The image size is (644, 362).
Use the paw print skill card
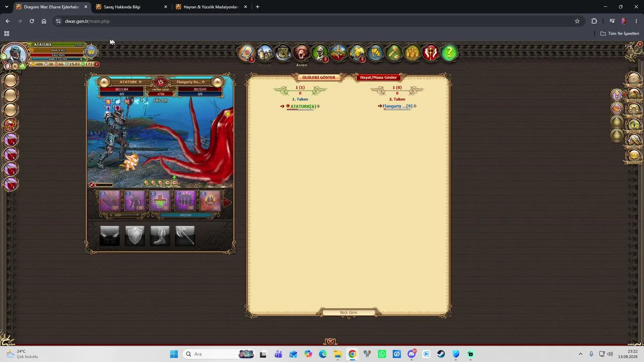(x=210, y=201)
